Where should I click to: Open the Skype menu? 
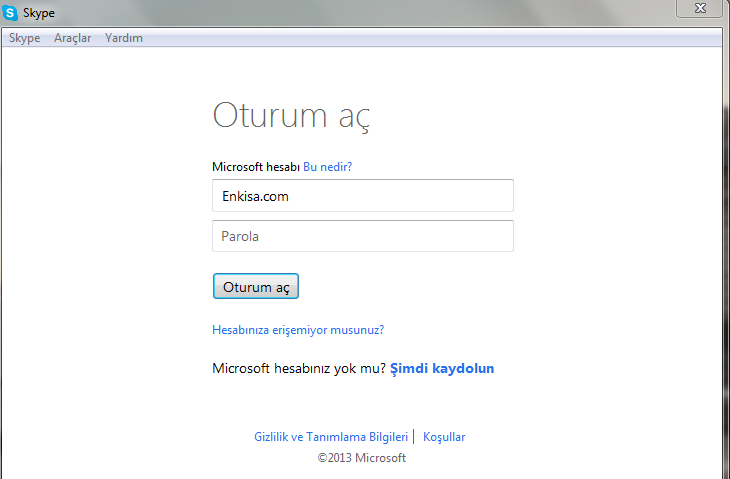coord(25,38)
